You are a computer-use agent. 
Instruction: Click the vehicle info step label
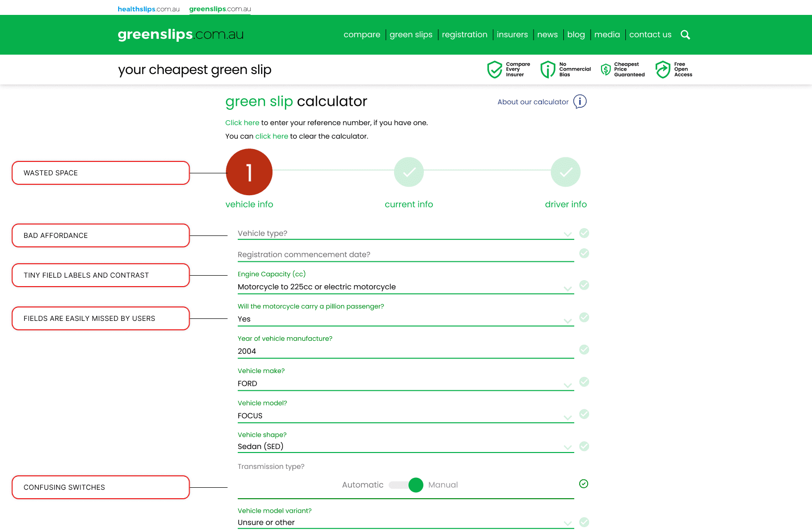coord(249,204)
